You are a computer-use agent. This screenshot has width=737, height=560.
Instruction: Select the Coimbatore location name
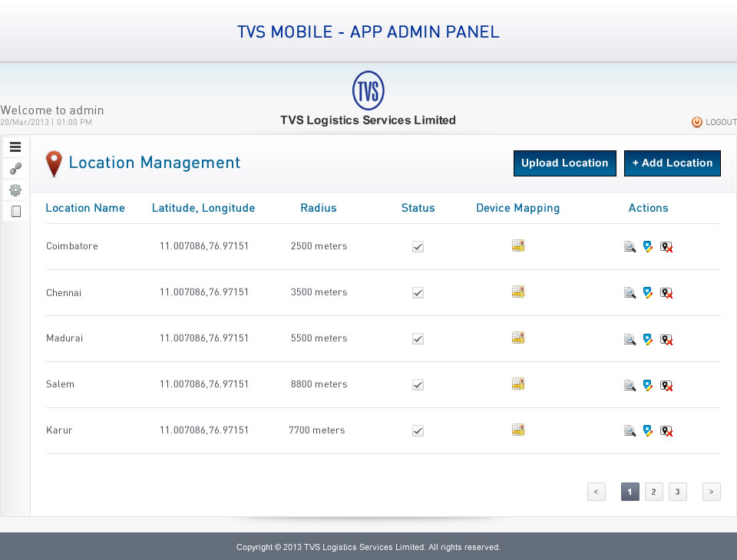72,246
